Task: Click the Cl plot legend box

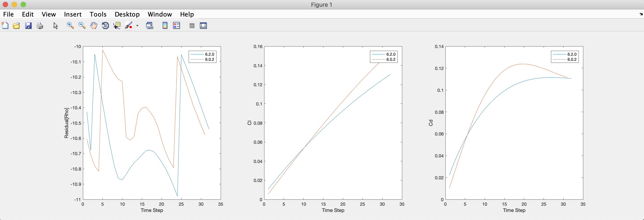Action: point(384,57)
